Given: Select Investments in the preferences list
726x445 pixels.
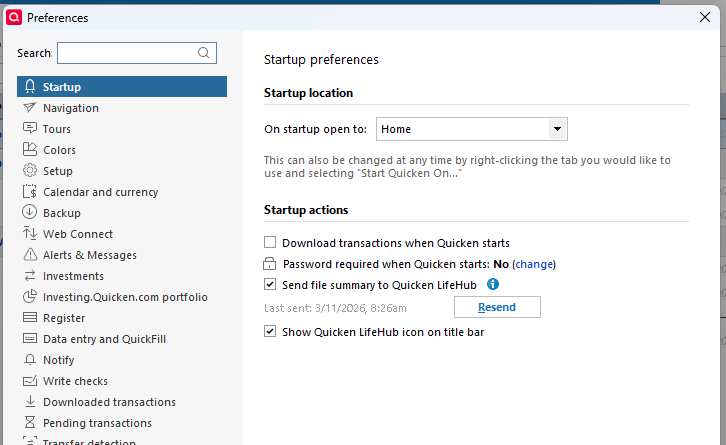Looking at the screenshot, I should [x=73, y=276].
